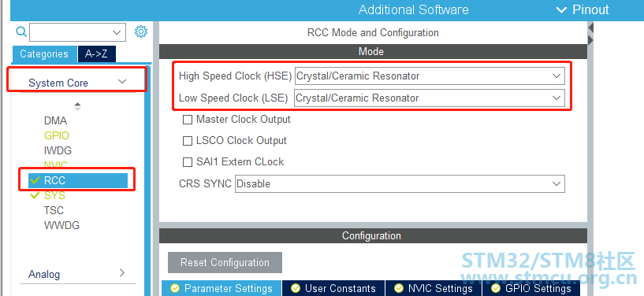Collapse the System Core category
The width and height of the screenshot is (644, 296).
122,82
